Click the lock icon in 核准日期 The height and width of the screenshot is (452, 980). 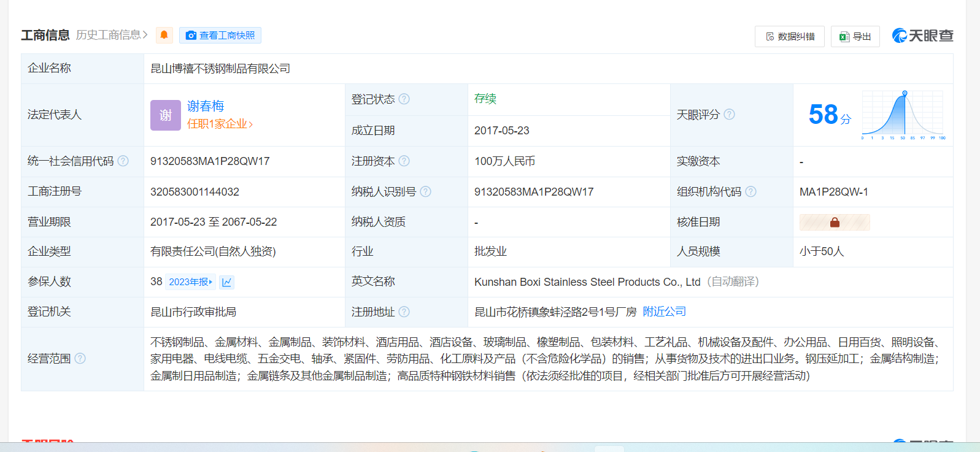tap(835, 222)
